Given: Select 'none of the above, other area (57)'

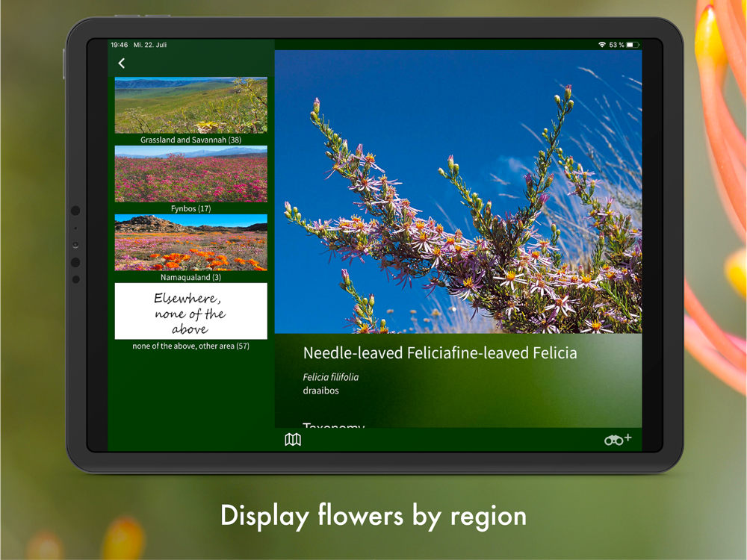Looking at the screenshot, I should click(x=191, y=346).
